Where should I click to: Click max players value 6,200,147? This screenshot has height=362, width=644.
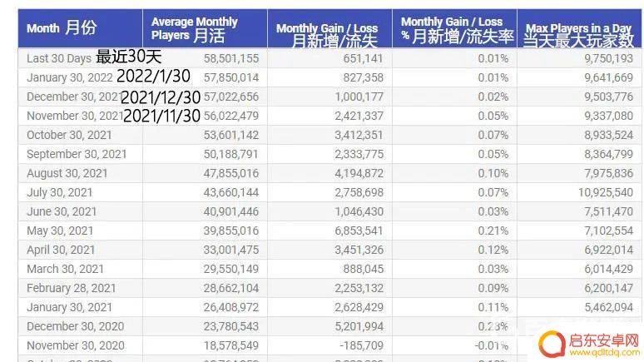[x=609, y=288]
